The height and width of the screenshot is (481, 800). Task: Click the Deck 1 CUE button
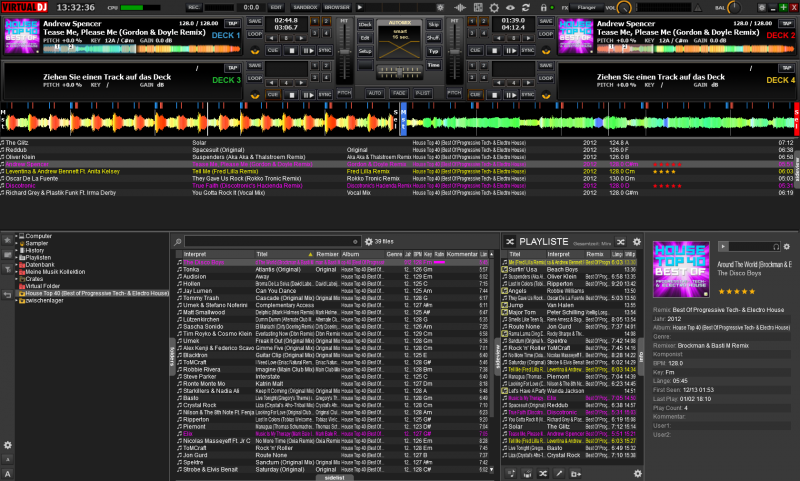273,50
